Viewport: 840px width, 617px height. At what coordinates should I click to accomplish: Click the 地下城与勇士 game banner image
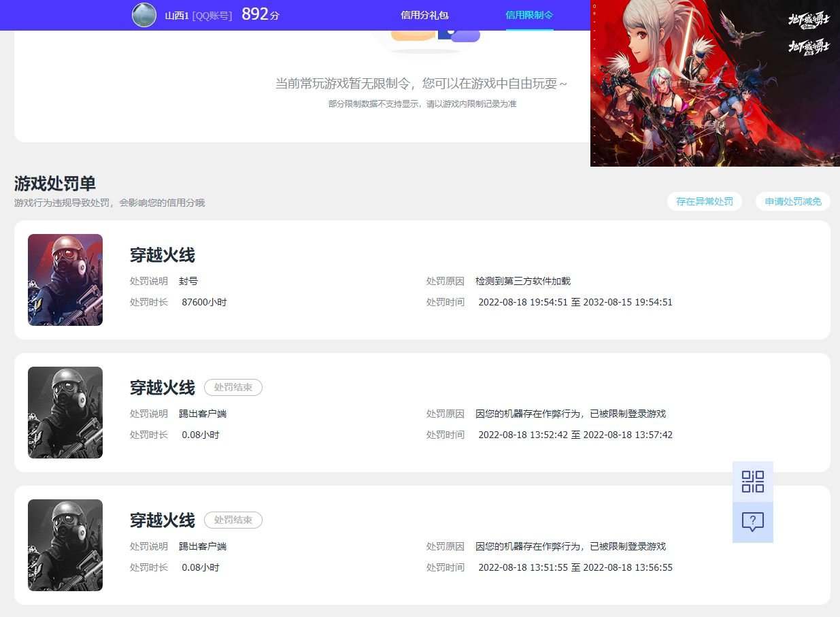715,83
